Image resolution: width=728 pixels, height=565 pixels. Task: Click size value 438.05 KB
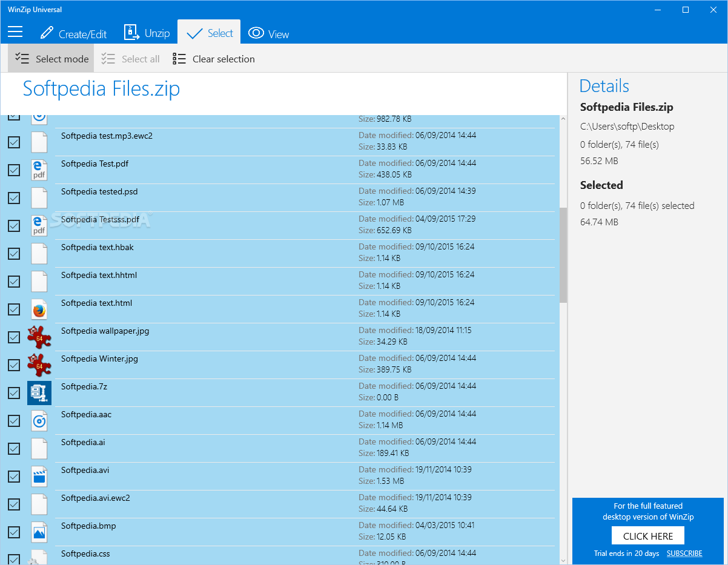(394, 174)
